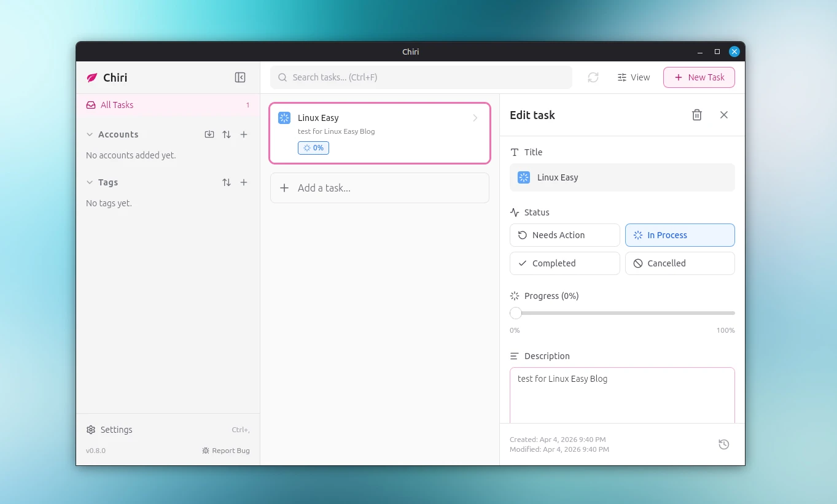
Task: Close the Edit task panel
Action: click(x=723, y=115)
